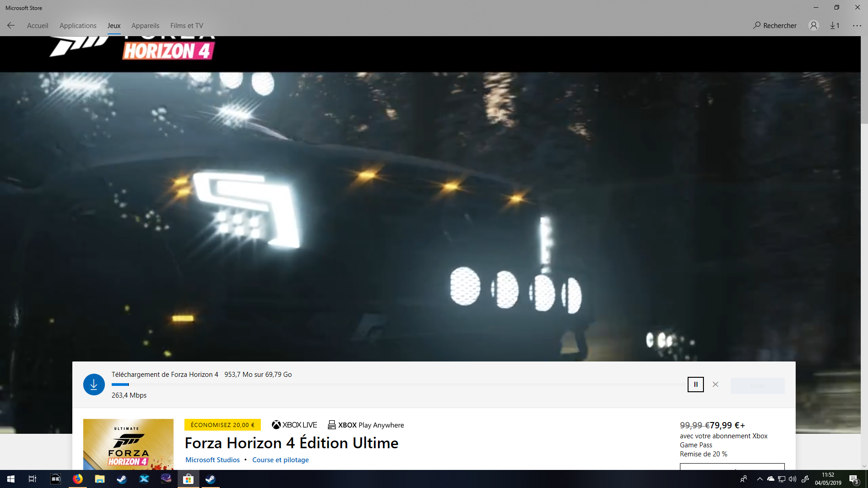
Task: Click the scrollbar down arrow
Action: [x=864, y=466]
